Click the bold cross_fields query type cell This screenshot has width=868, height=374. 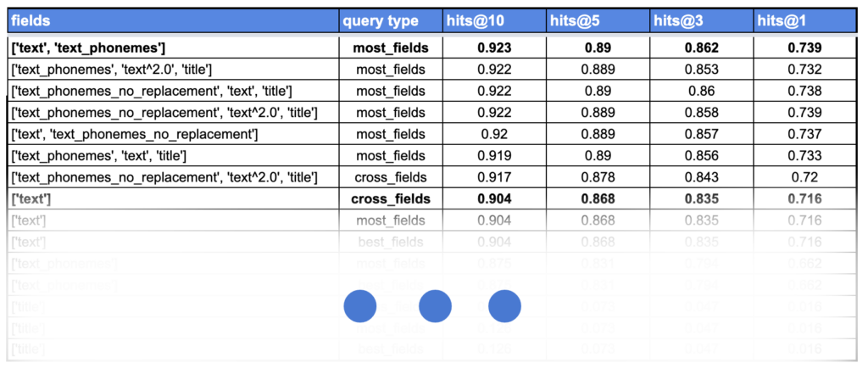coord(390,199)
